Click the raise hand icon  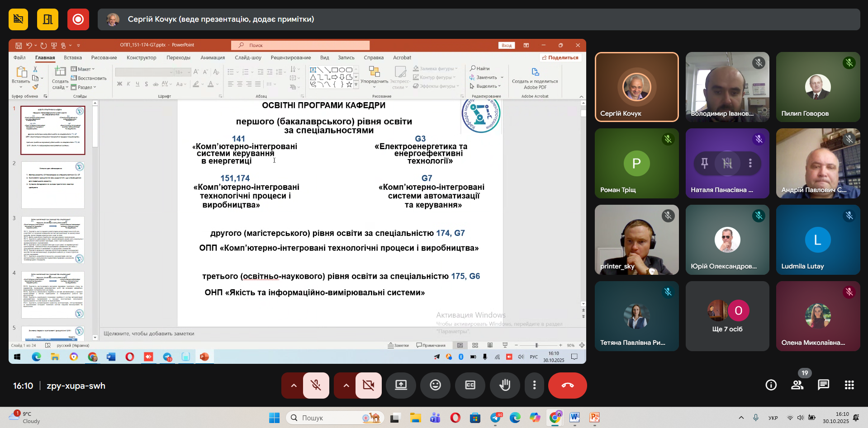tap(505, 386)
